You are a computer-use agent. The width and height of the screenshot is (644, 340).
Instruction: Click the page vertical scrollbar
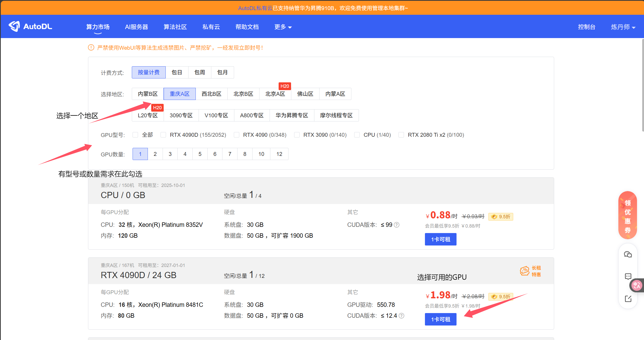[642, 85]
